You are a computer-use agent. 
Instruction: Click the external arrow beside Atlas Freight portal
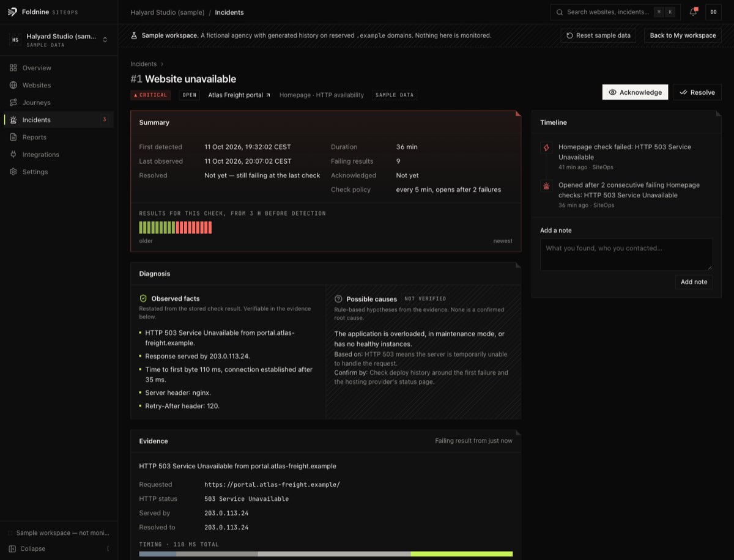(x=267, y=95)
